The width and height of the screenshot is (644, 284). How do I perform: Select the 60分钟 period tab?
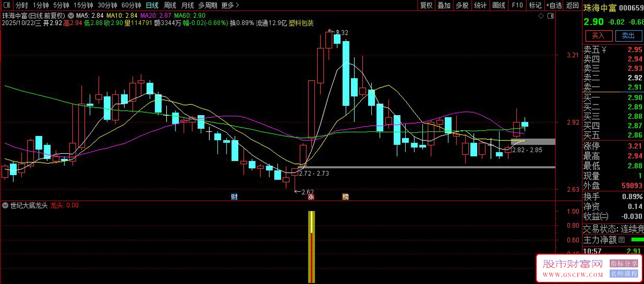(x=131, y=5)
